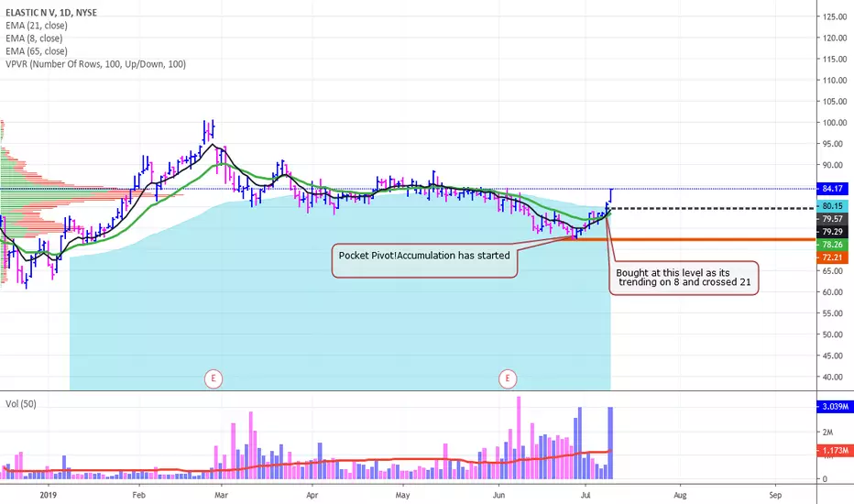
Task: Click the Jun label on time axis
Action: pyautogui.click(x=498, y=495)
